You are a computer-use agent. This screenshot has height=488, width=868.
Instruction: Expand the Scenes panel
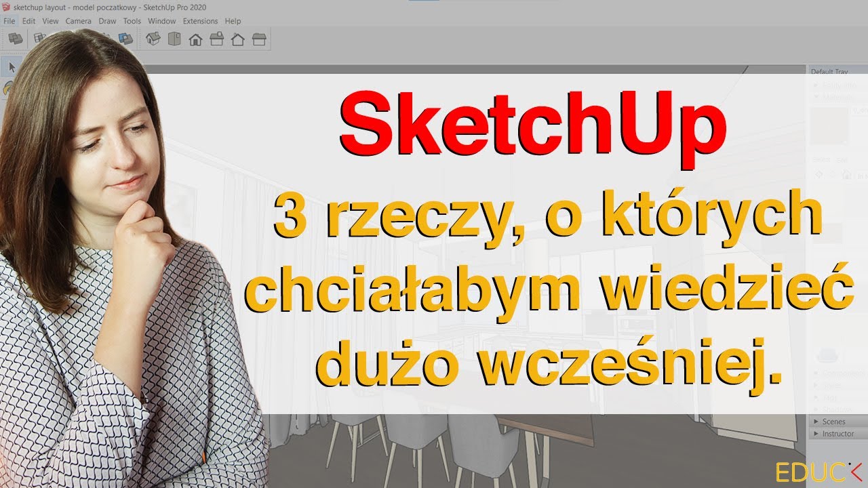coord(837,422)
